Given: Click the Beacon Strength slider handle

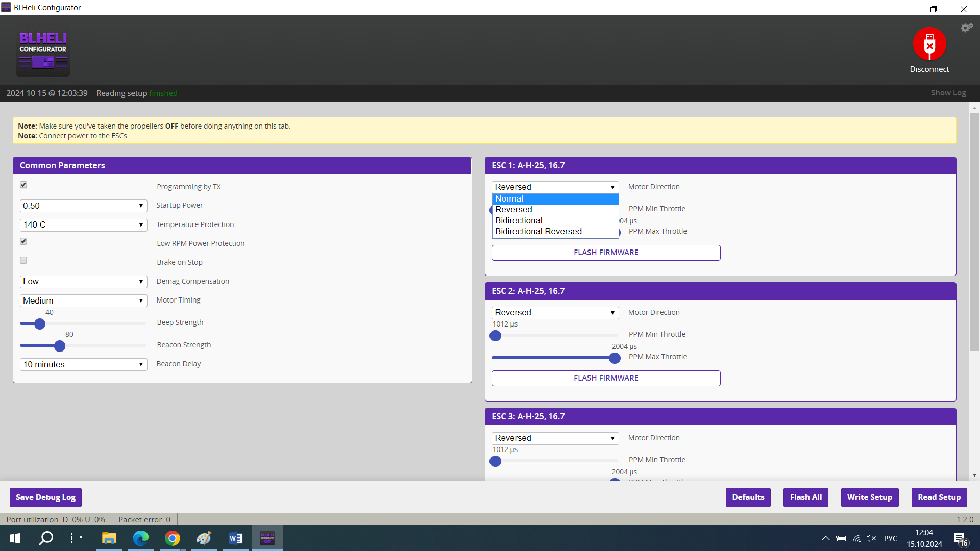Looking at the screenshot, I should click(60, 346).
